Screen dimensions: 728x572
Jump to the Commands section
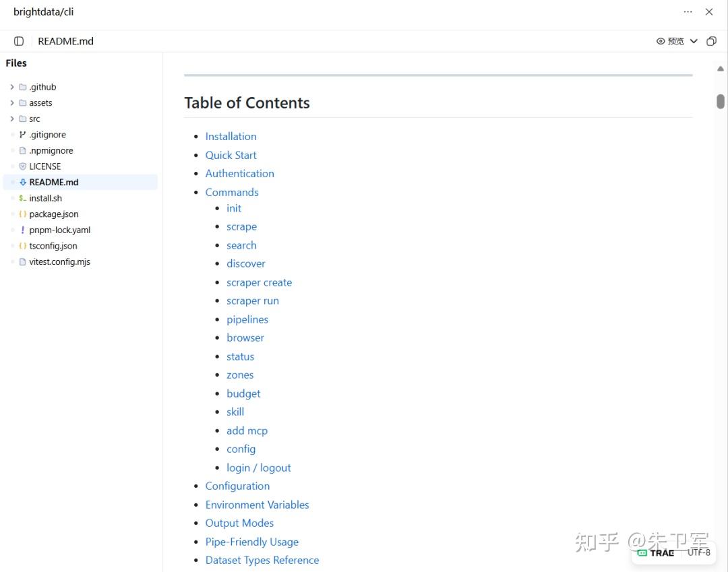(232, 192)
